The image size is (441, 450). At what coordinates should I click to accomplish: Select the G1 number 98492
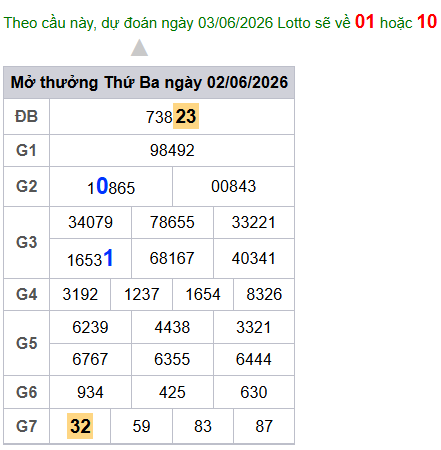pyautogui.click(x=172, y=150)
